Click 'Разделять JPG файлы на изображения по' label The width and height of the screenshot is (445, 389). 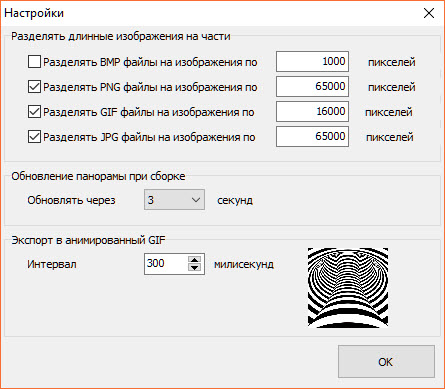coord(149,137)
